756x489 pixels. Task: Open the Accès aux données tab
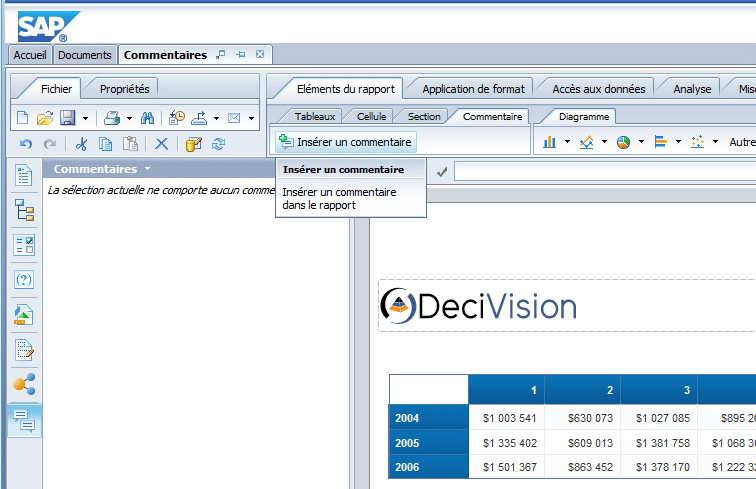pos(599,89)
